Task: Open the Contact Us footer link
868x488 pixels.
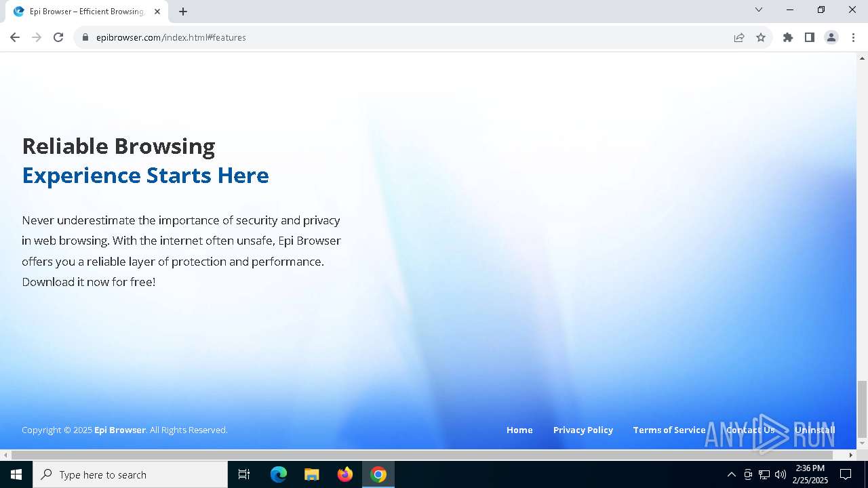Action: 750,430
